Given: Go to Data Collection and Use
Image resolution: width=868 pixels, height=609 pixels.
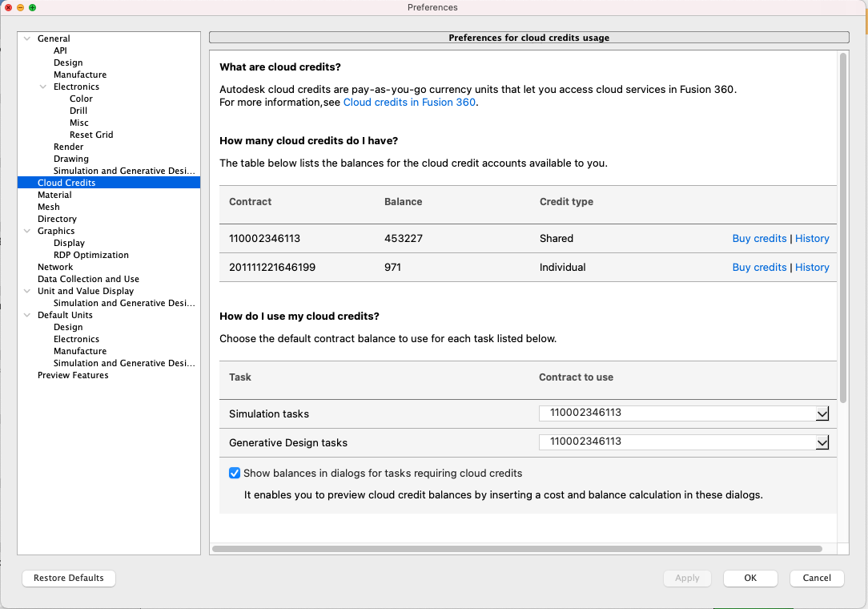Looking at the screenshot, I should [88, 279].
